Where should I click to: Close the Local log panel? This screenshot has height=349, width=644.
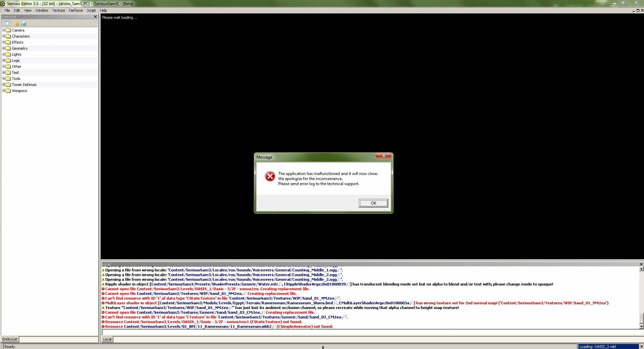pos(641,264)
